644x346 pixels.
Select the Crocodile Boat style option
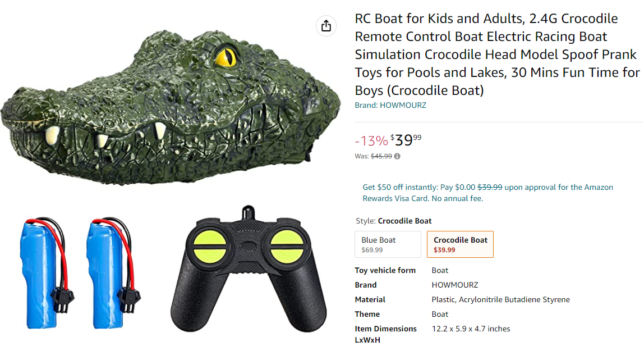tap(460, 244)
